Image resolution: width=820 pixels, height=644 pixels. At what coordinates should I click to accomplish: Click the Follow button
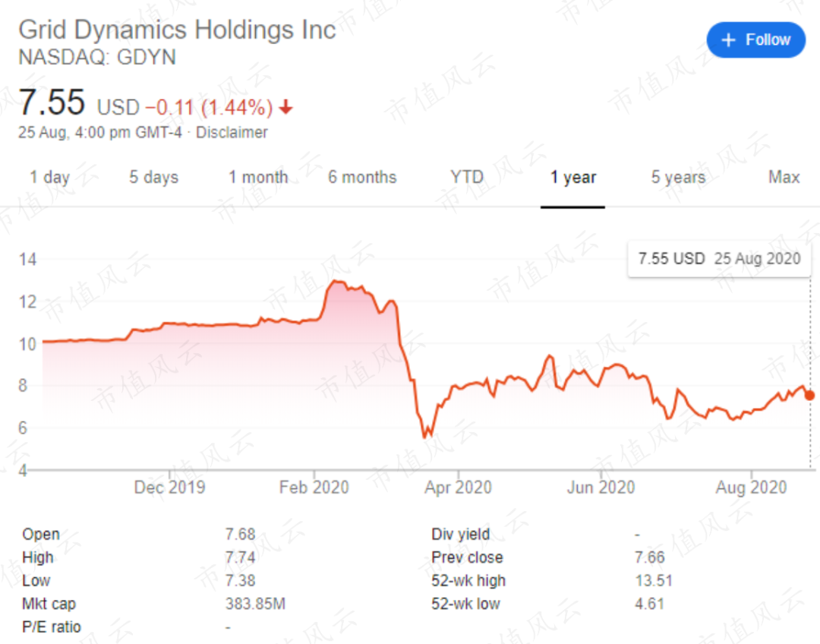(x=755, y=40)
